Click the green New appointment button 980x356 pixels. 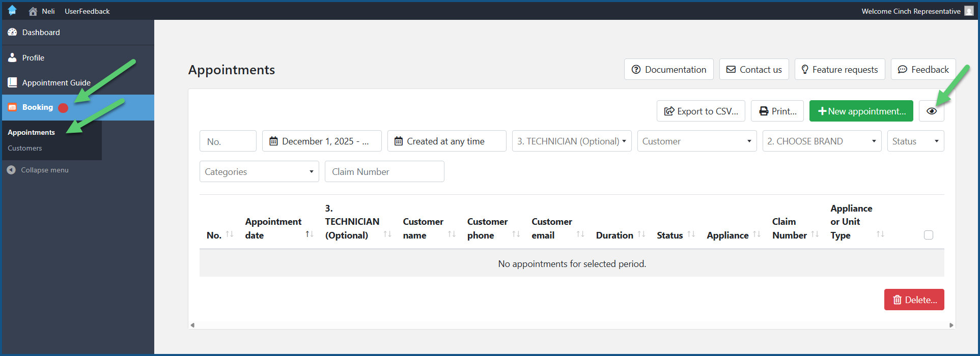tap(861, 111)
